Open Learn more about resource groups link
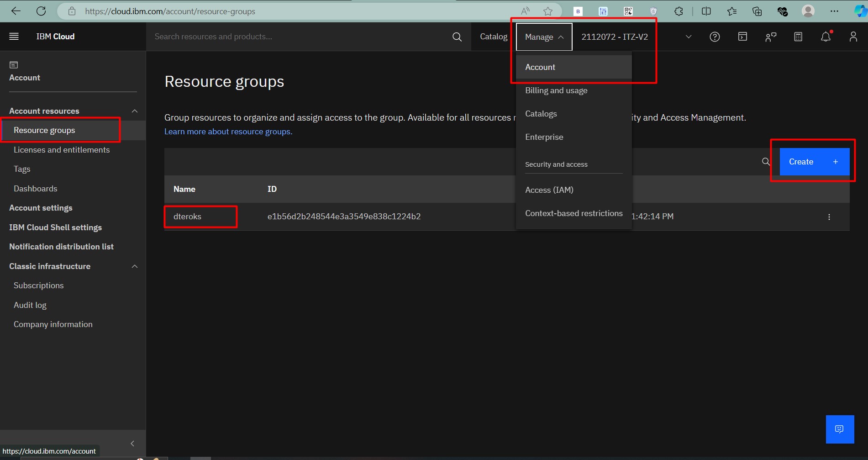This screenshot has height=460, width=868. 228,132
